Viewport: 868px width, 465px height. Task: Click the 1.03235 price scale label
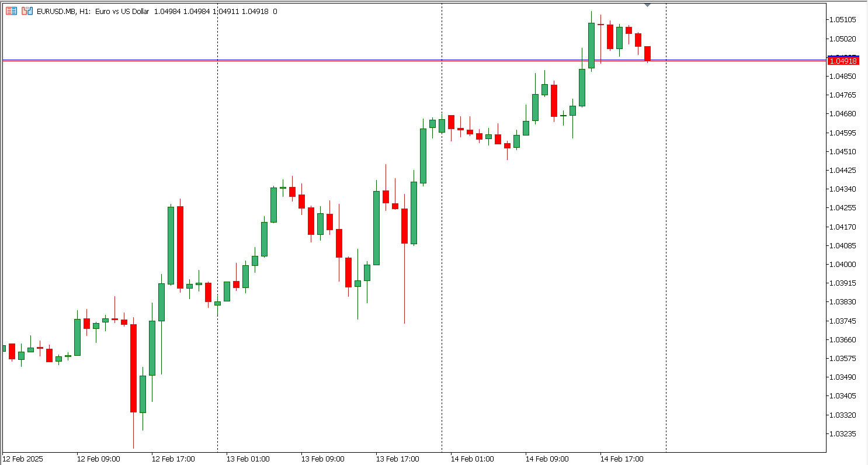842,434
